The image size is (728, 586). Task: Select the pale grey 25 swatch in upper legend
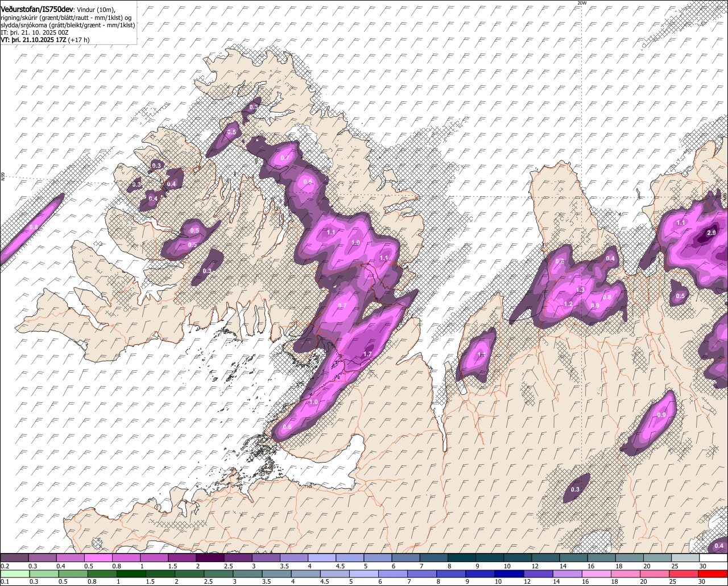click(685, 558)
